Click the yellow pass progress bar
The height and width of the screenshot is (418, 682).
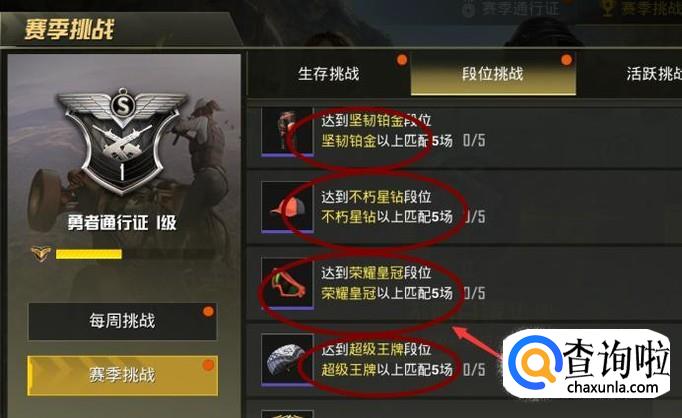coord(89,254)
